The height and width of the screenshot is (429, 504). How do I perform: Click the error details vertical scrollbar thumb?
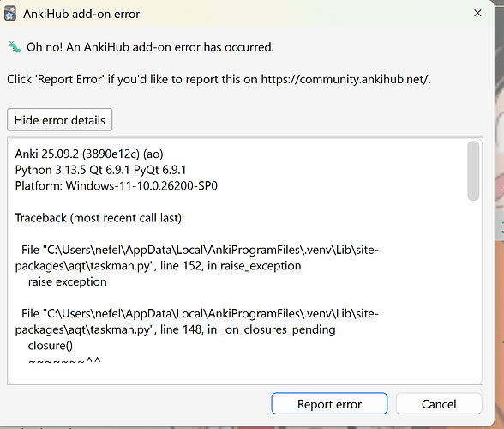pyautogui.click(x=473, y=171)
